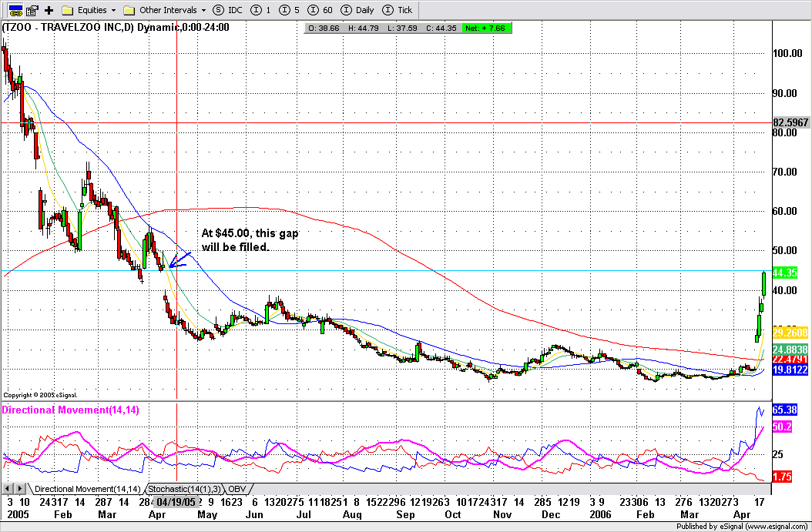Click the Copyright 2005 eSignal notice
The image size is (812, 532).
point(40,395)
